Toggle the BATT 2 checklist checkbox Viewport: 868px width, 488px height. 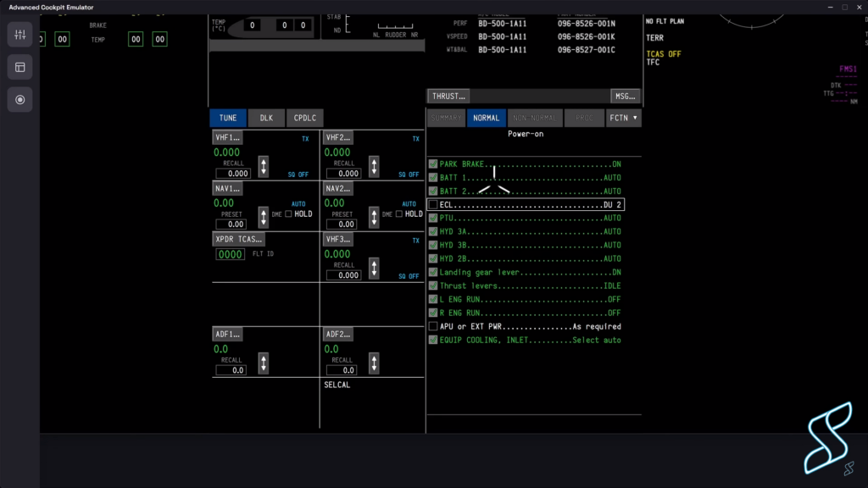(433, 191)
